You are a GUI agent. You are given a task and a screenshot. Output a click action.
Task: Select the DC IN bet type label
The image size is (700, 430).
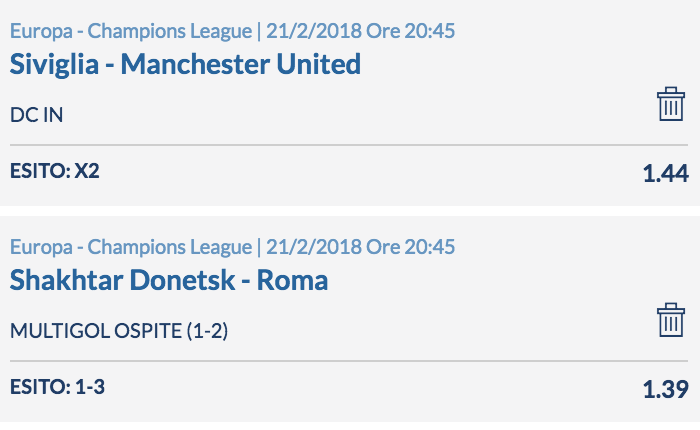37,115
